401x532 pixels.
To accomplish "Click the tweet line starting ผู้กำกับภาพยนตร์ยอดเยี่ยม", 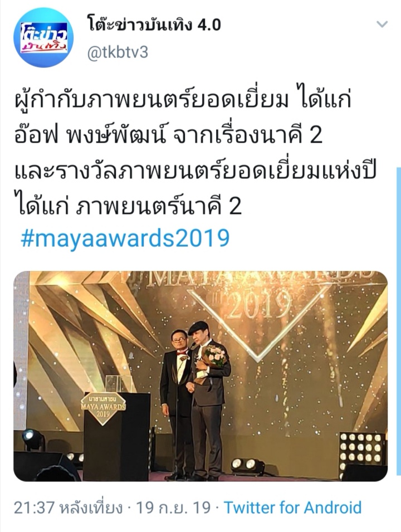I will tap(182, 99).
